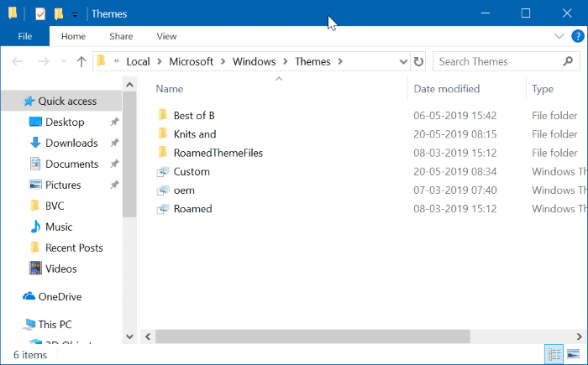Expand the chevron after Microsoft in path
This screenshot has height=365, width=588.
223,61
